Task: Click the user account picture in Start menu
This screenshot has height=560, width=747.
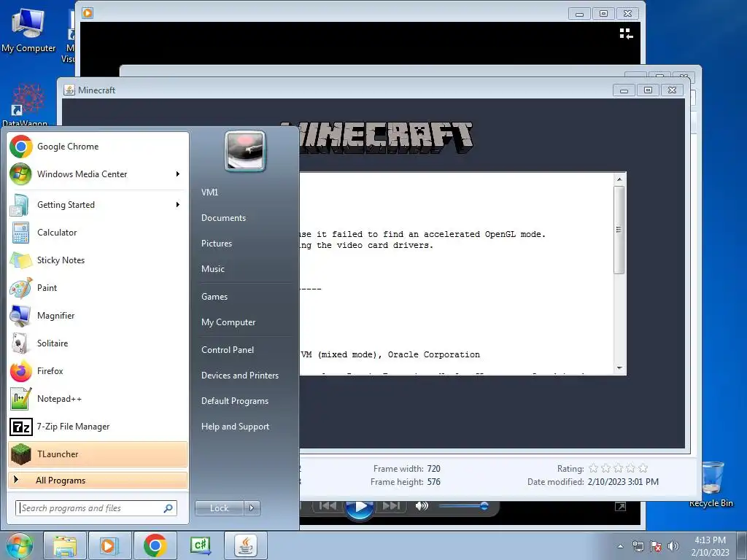Action: click(x=245, y=151)
